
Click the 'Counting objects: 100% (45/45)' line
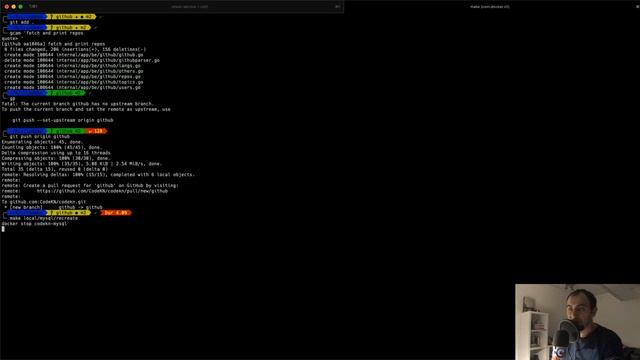52,147
